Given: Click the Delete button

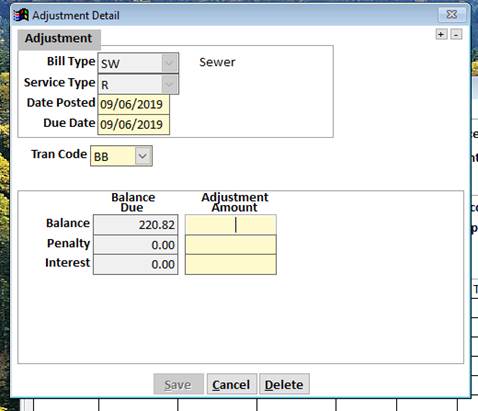Looking at the screenshot, I should [284, 384].
